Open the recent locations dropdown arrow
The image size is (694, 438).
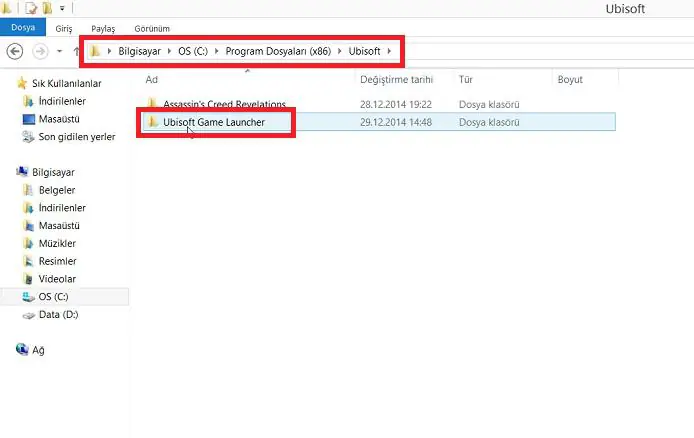tap(59, 51)
